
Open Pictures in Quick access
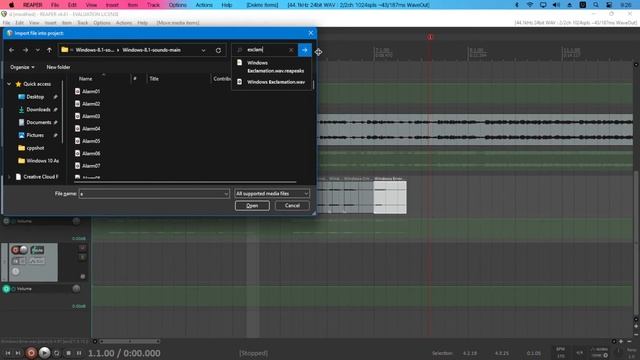(35, 135)
